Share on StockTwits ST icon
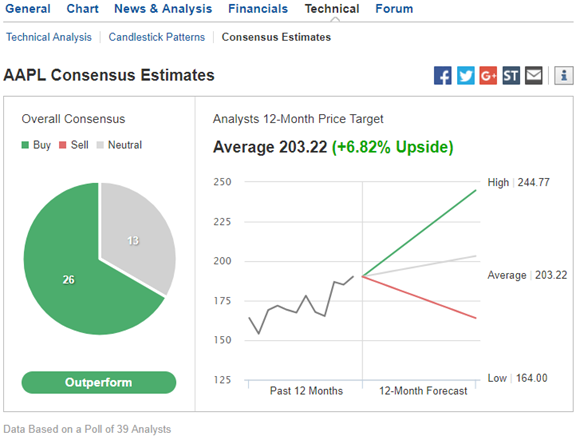Screen dimensions: 576x444 click(x=511, y=76)
